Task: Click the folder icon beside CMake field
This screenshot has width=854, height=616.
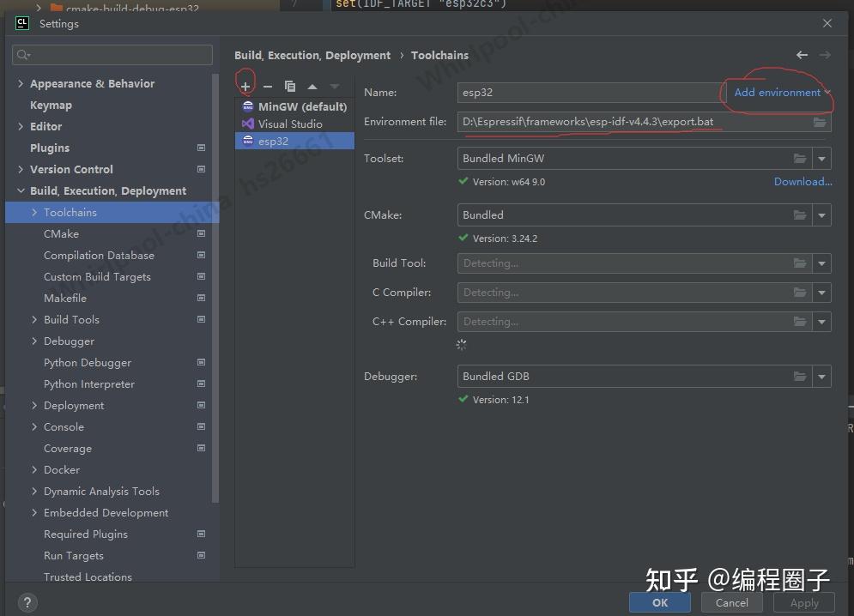Action: pos(800,214)
